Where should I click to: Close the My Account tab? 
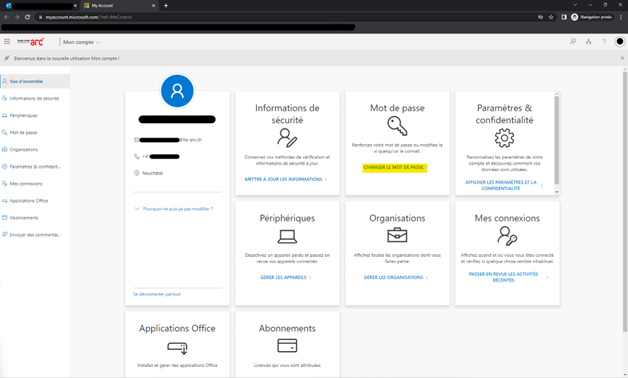153,6
